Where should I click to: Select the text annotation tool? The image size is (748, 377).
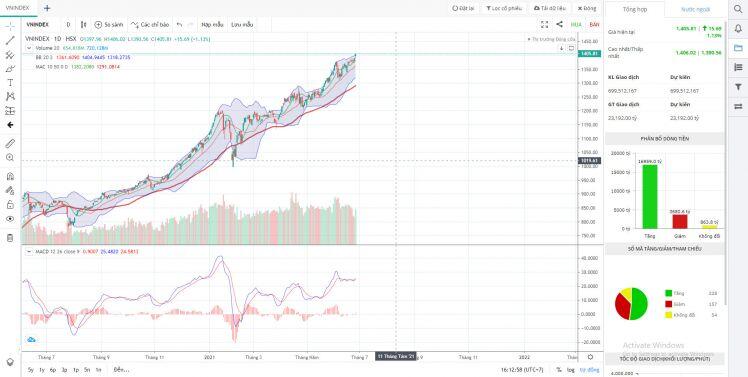pyautogui.click(x=10, y=83)
